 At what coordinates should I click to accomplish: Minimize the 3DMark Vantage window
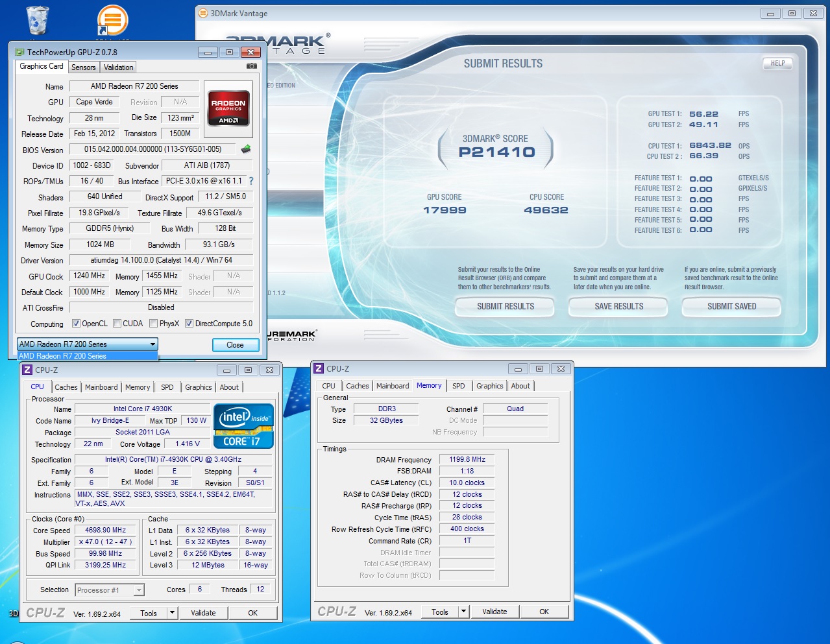click(x=770, y=13)
